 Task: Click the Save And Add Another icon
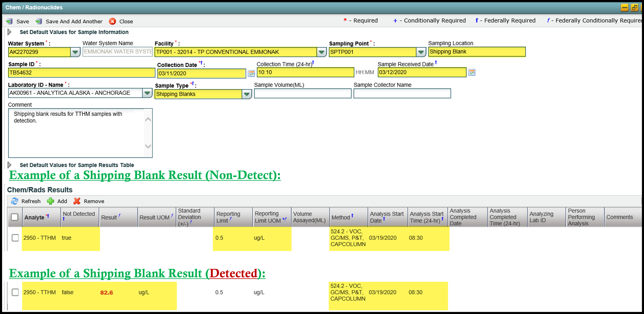point(39,21)
